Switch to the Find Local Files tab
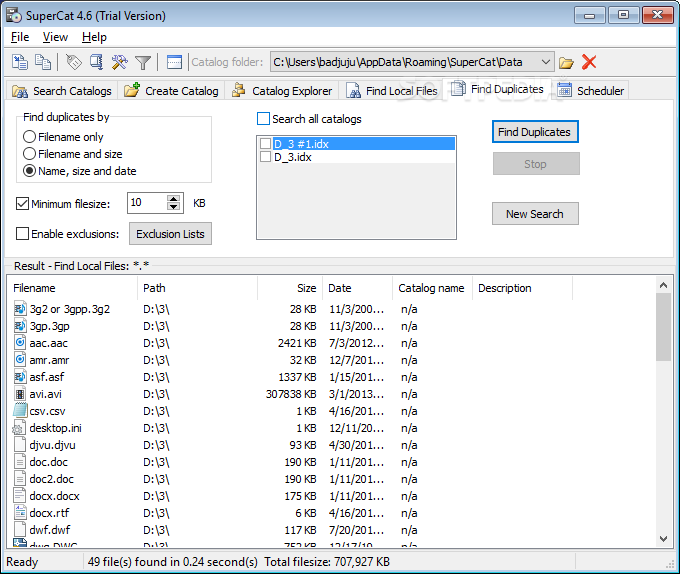680x574 pixels. [x=392, y=91]
